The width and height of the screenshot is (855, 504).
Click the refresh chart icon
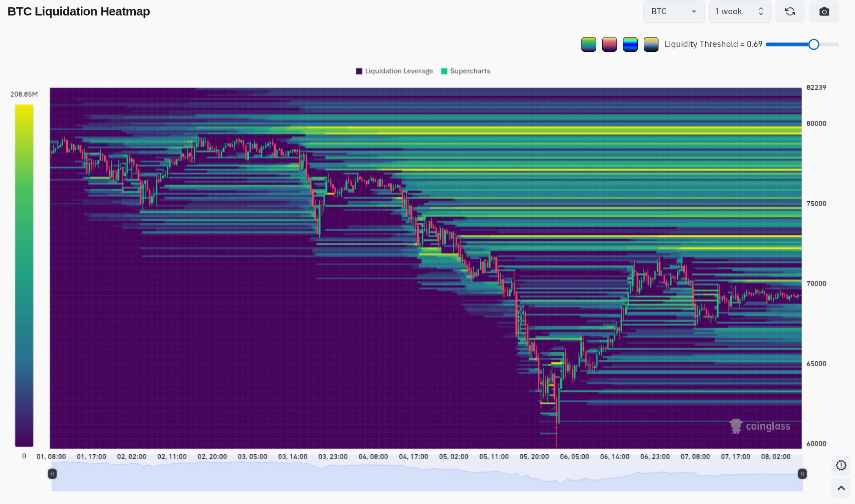point(790,11)
